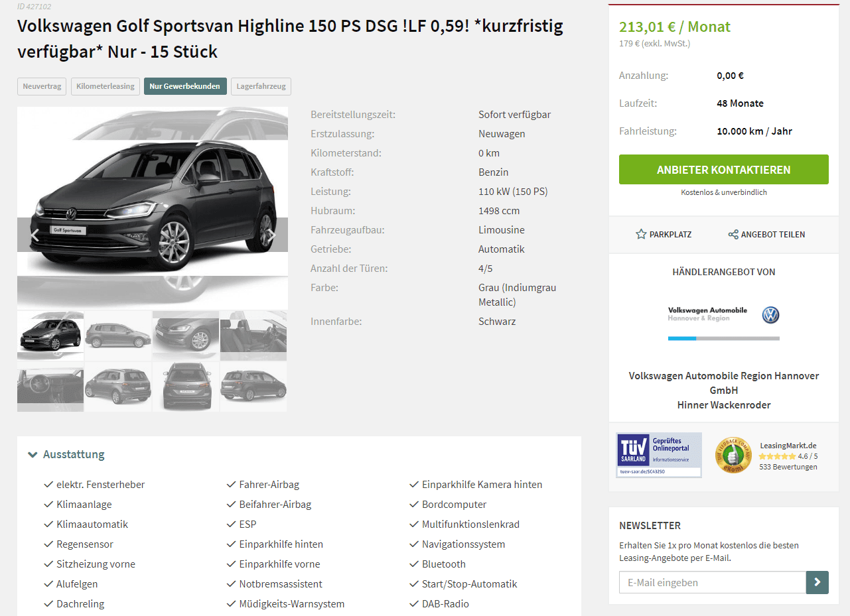Show previous car image with left arrow
Screen dimensions: 850x616
pos(35,235)
